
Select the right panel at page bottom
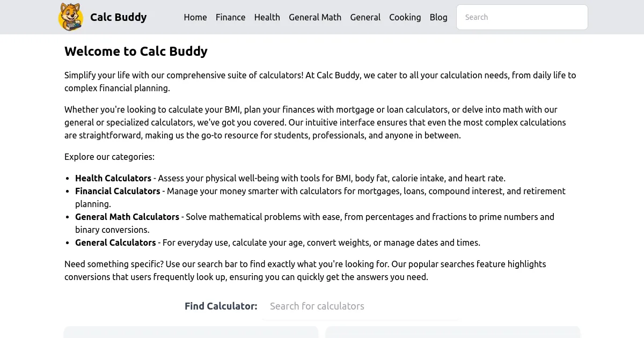click(452, 333)
